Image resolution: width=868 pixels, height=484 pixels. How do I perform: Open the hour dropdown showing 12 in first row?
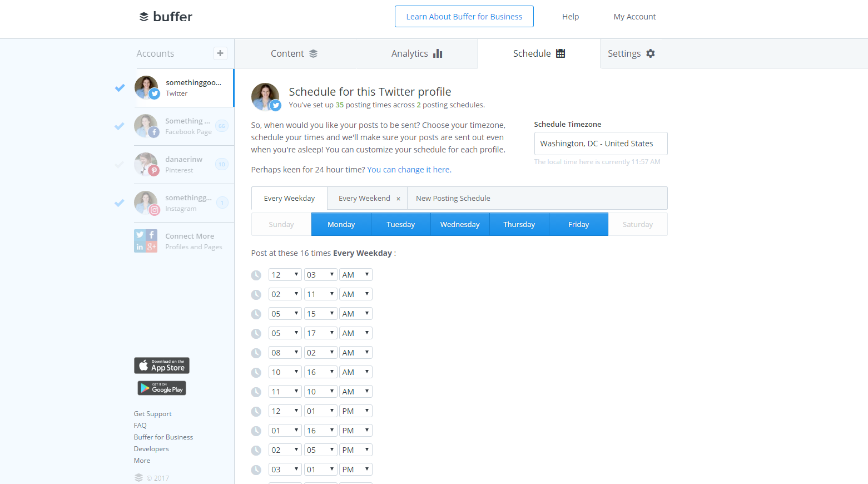pyautogui.click(x=285, y=275)
